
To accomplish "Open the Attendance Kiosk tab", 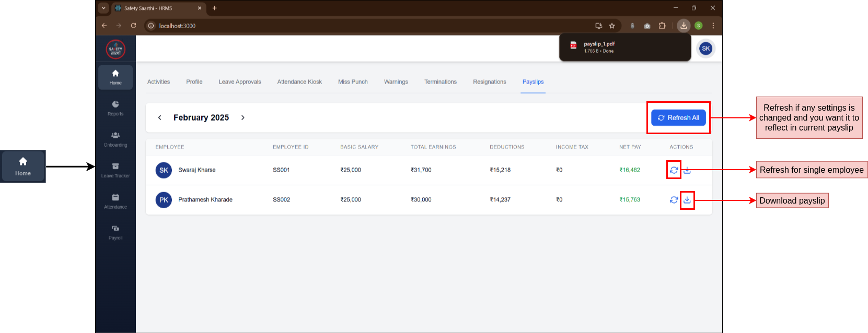I will (299, 82).
